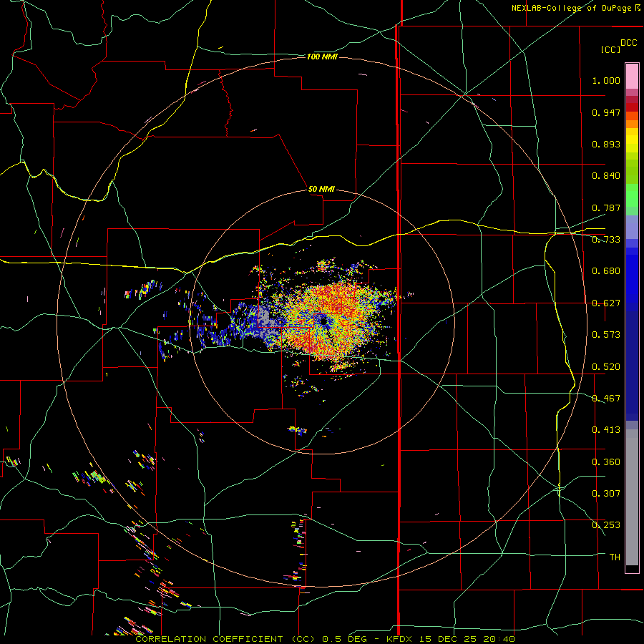Click the 0.627 color scale value
Viewport: 644px width, 644px height.
pyautogui.click(x=606, y=303)
